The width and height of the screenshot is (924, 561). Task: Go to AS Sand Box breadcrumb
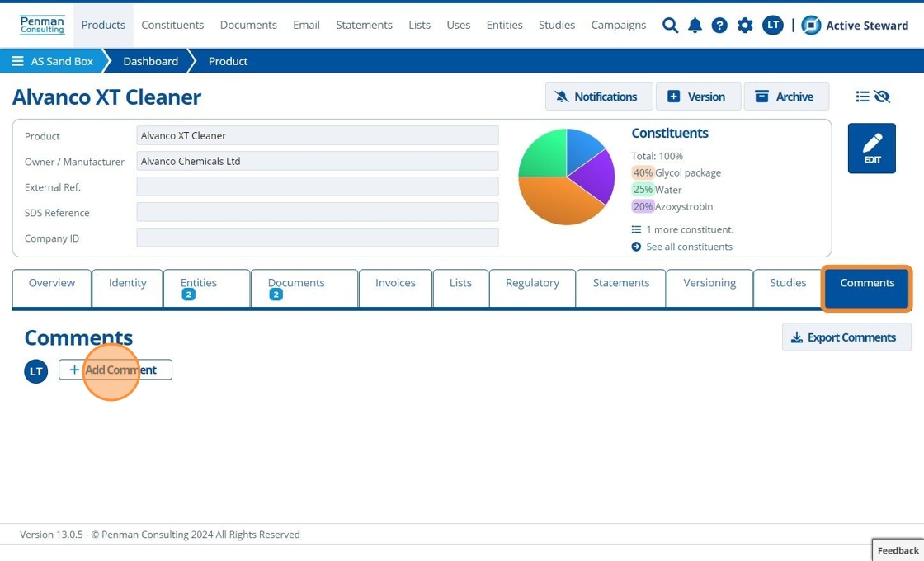pos(62,61)
